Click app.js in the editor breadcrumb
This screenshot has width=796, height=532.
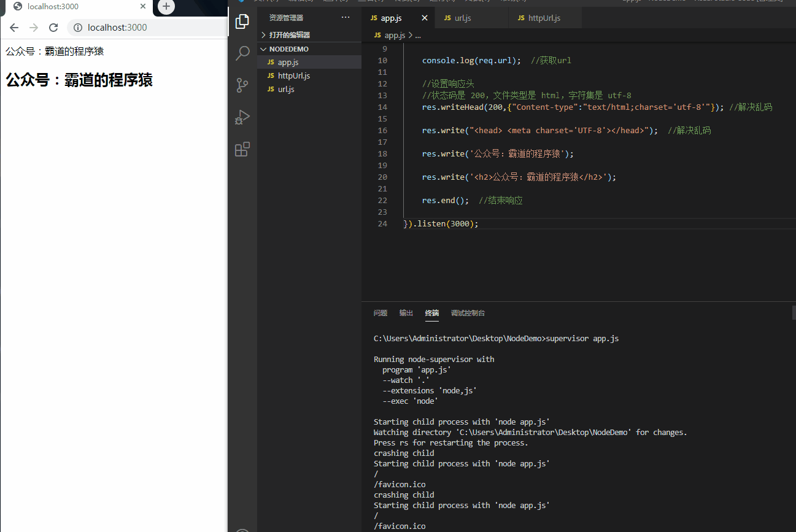(x=395, y=36)
